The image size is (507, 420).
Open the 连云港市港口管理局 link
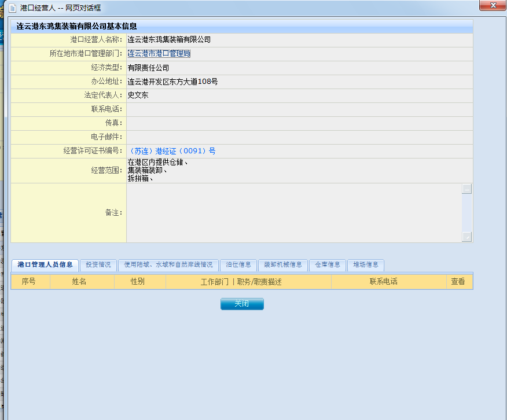pyautogui.click(x=159, y=54)
